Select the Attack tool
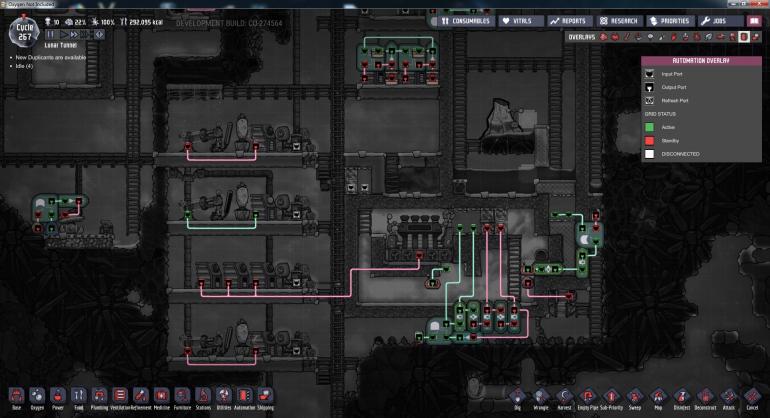770x418 pixels. (729, 396)
